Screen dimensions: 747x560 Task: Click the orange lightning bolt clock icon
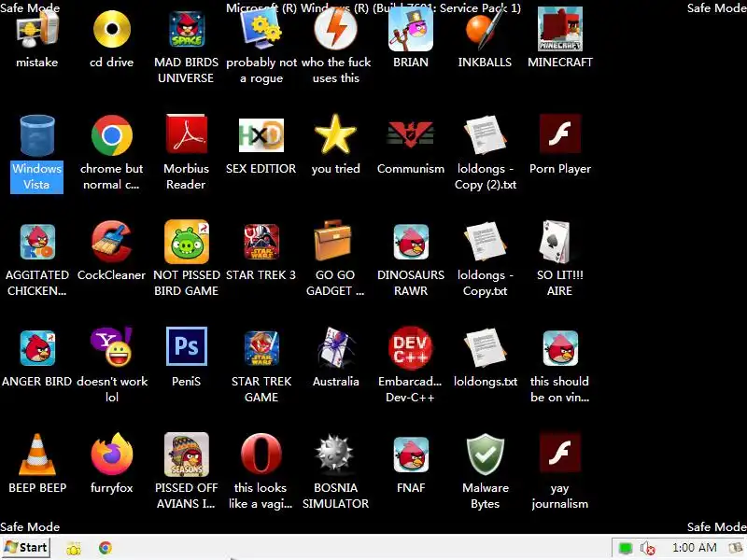[336, 30]
